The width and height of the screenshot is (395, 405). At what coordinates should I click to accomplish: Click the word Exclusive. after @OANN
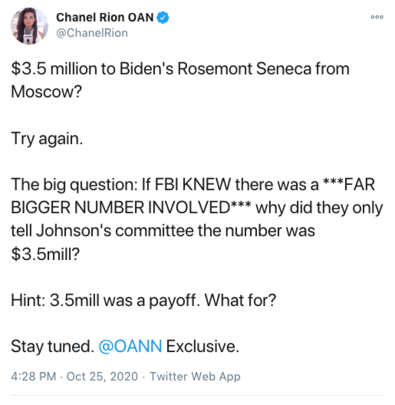coord(203,346)
